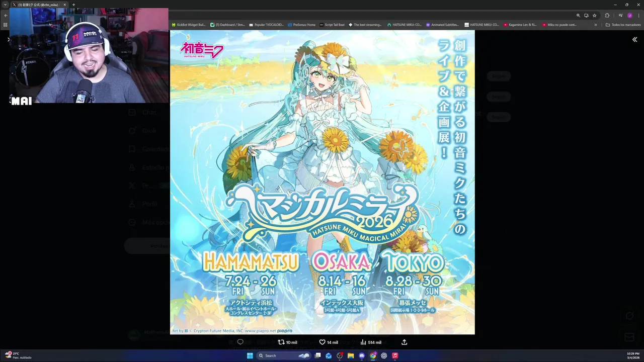The image size is (644, 362).
Task: Open the Chrome profile avatar
Action: [629, 16]
